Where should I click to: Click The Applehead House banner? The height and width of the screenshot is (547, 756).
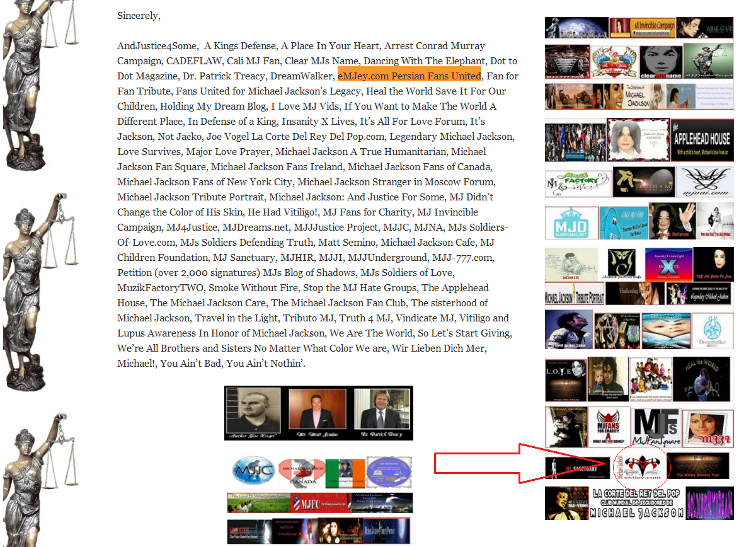tap(702, 140)
